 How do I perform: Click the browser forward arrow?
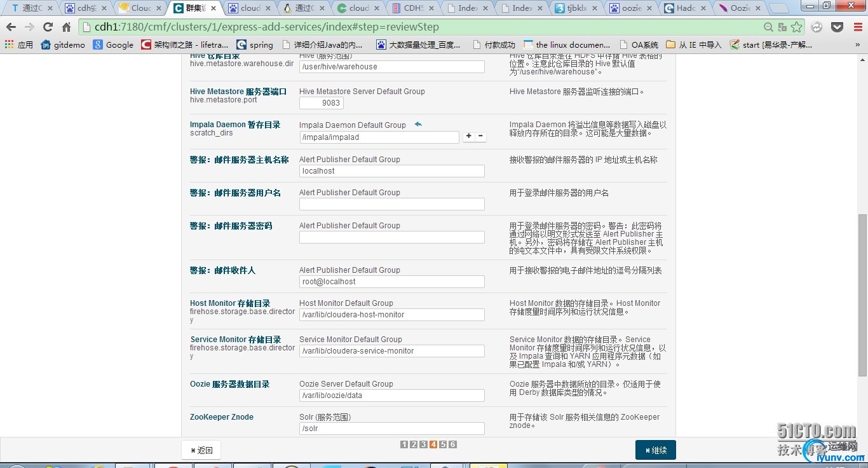click(29, 27)
